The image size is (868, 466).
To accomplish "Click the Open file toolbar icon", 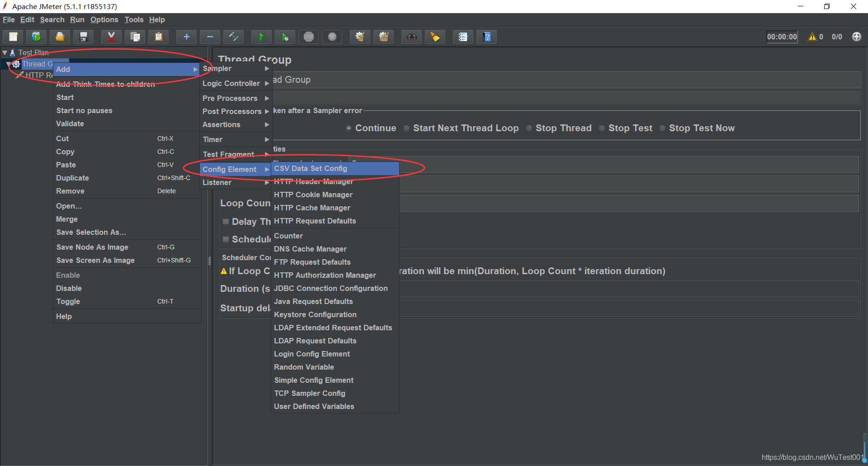I will click(60, 37).
